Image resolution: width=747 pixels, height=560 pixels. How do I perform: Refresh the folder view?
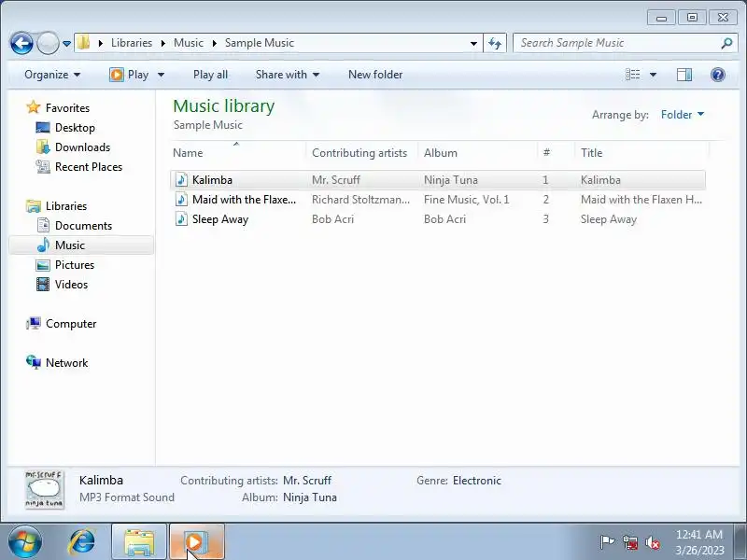pyautogui.click(x=495, y=43)
